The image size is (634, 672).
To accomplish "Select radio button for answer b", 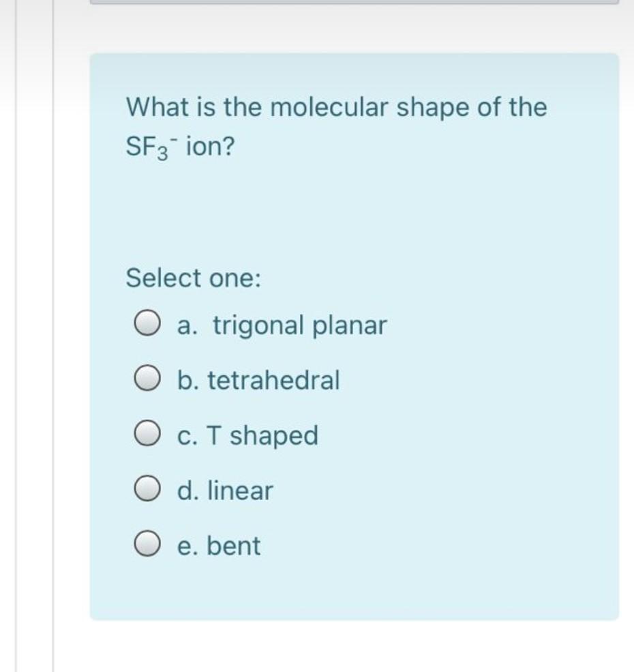I will tap(147, 381).
